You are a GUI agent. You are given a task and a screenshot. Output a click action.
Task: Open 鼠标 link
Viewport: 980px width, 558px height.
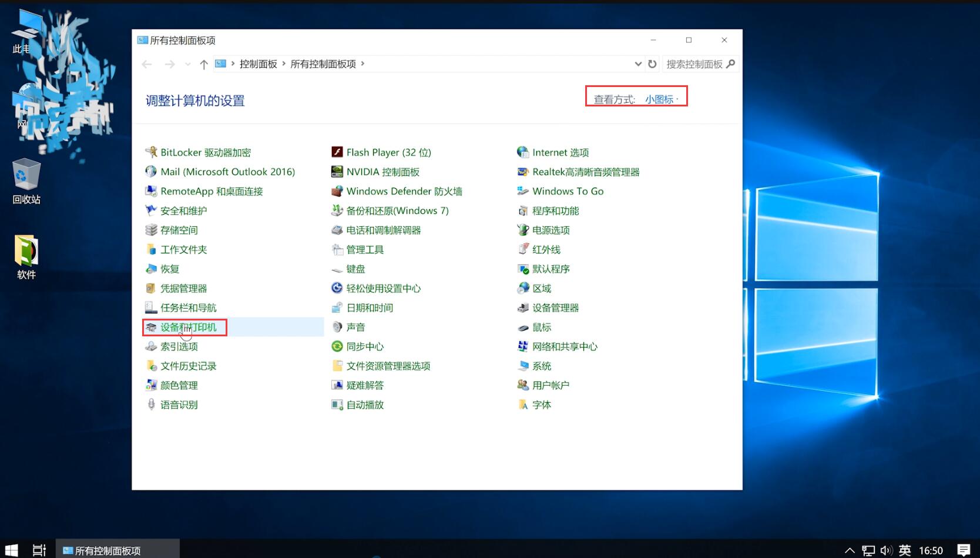coord(542,327)
